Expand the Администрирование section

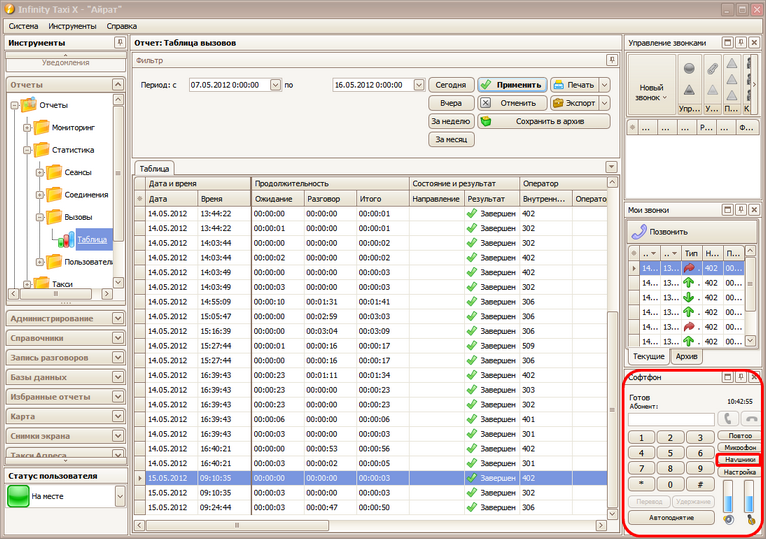point(118,318)
